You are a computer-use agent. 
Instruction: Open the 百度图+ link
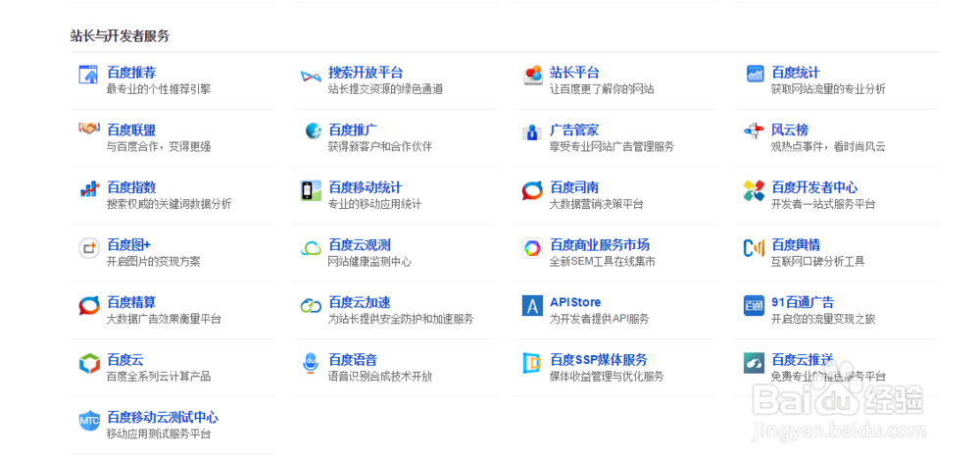128,245
